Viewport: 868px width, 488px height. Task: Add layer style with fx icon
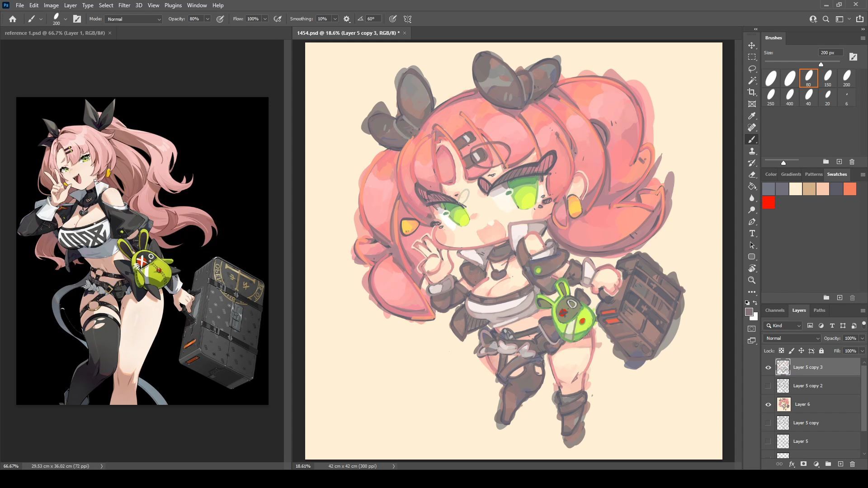pos(792,464)
